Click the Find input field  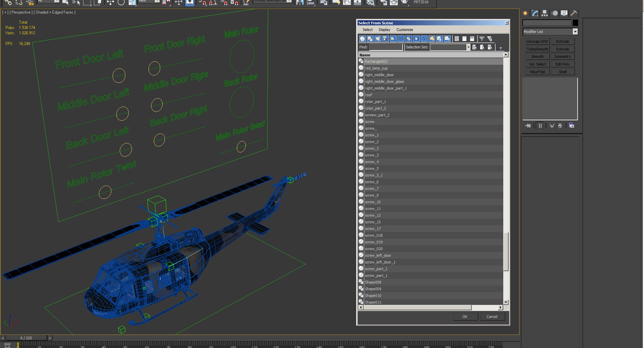point(385,47)
